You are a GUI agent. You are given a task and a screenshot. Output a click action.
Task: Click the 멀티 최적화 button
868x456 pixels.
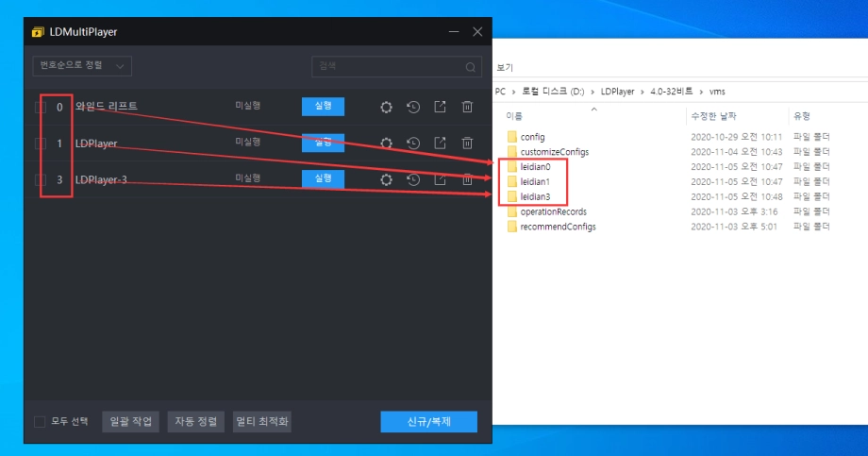(262, 422)
